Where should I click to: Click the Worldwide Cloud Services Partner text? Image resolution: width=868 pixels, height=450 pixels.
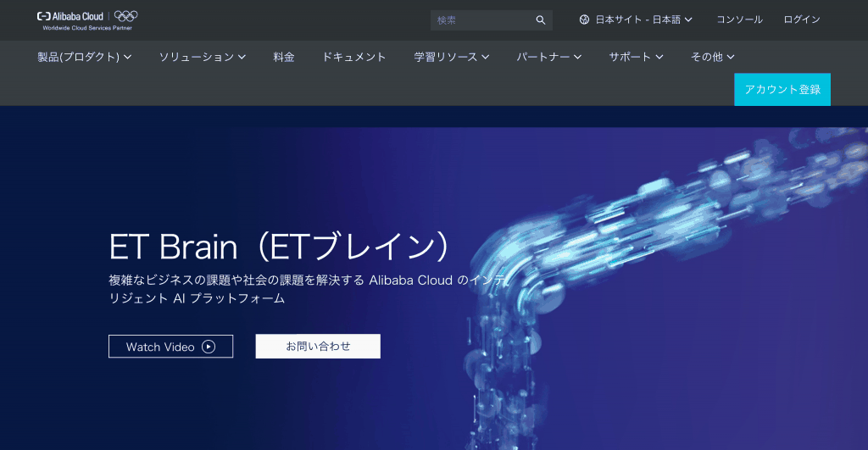(x=87, y=28)
